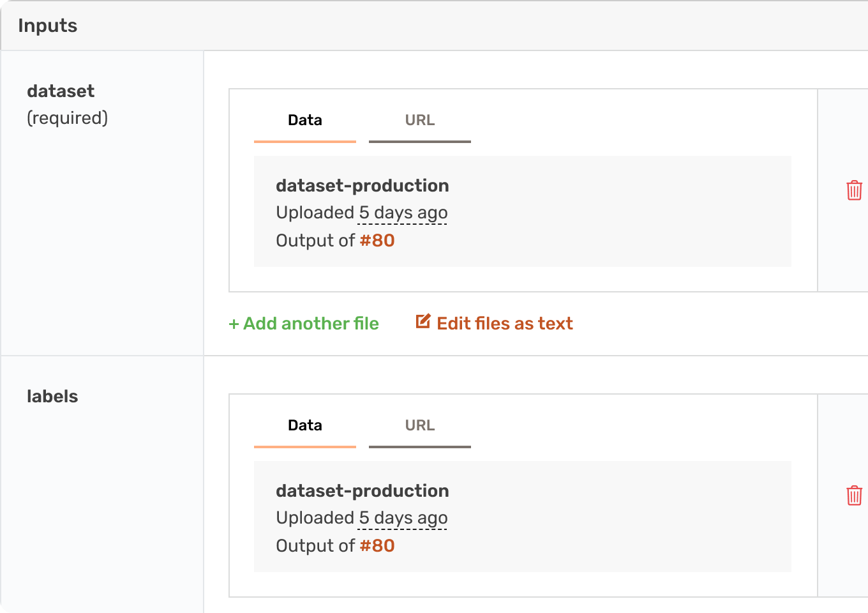Select the Data tab in the labels input
Screen dimensions: 868x613
(x=305, y=426)
